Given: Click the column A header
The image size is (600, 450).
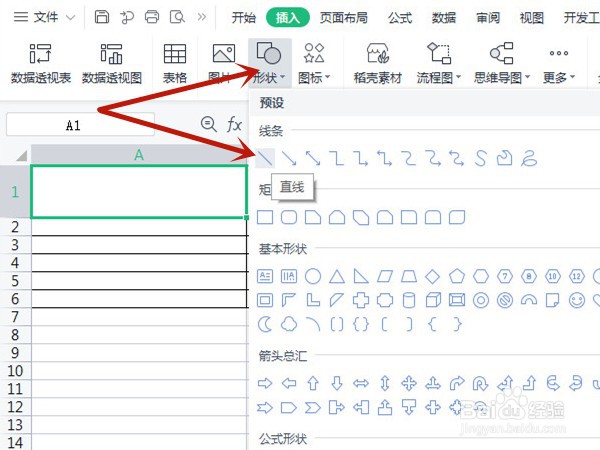Looking at the screenshot, I should (x=139, y=155).
